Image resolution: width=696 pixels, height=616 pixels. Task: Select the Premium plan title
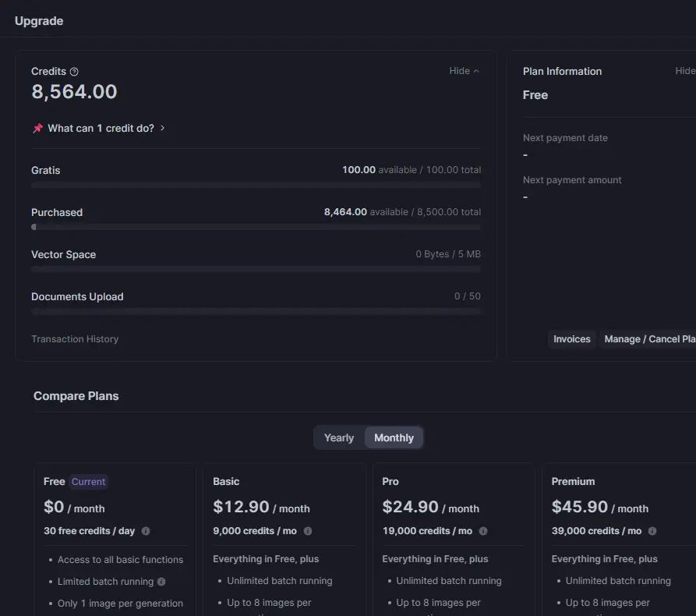tap(573, 481)
